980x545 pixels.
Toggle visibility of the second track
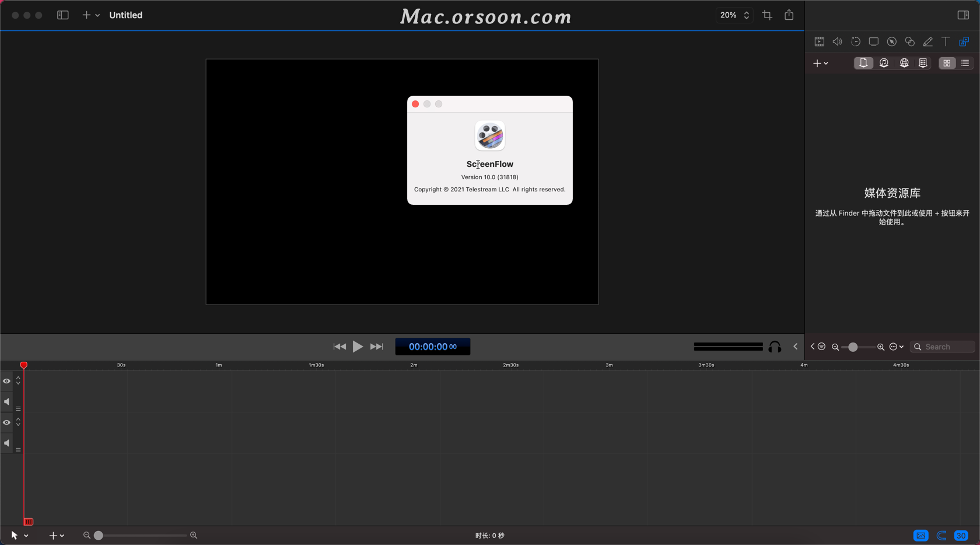(x=6, y=422)
